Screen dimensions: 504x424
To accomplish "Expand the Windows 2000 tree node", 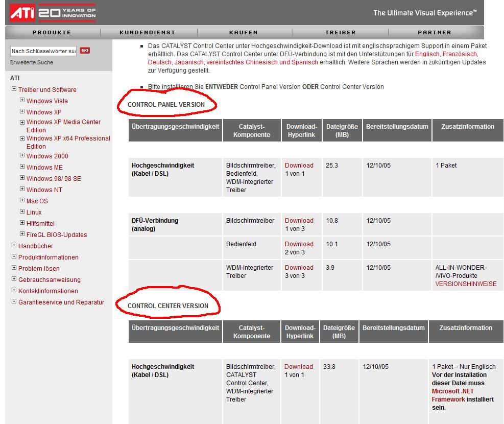I will point(22,155).
